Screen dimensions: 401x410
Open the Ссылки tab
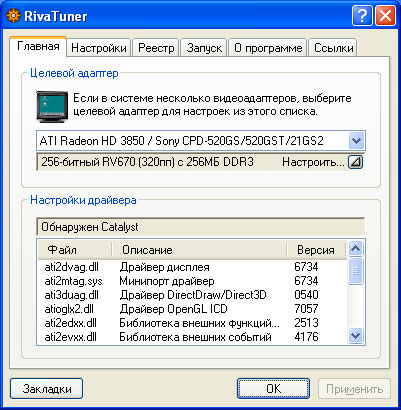coord(333,48)
